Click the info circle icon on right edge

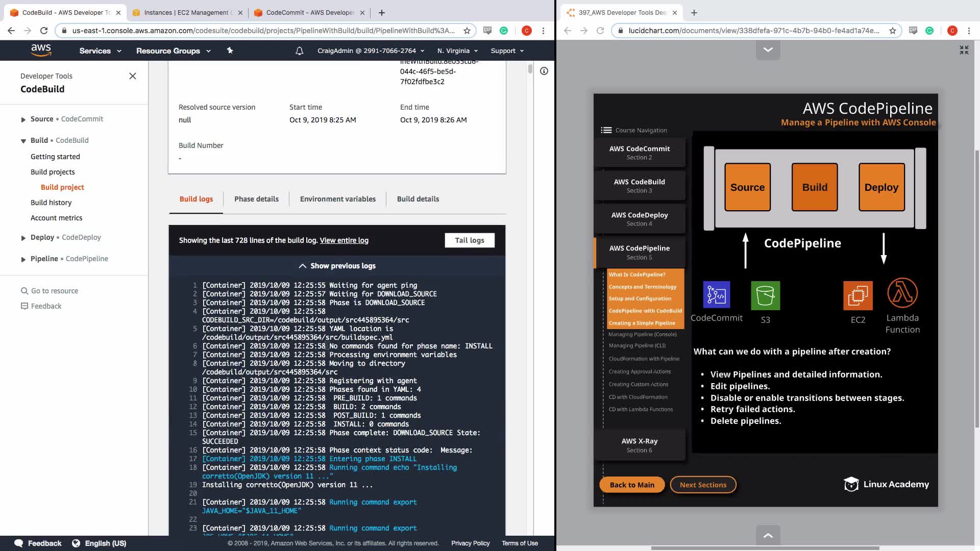click(x=544, y=71)
